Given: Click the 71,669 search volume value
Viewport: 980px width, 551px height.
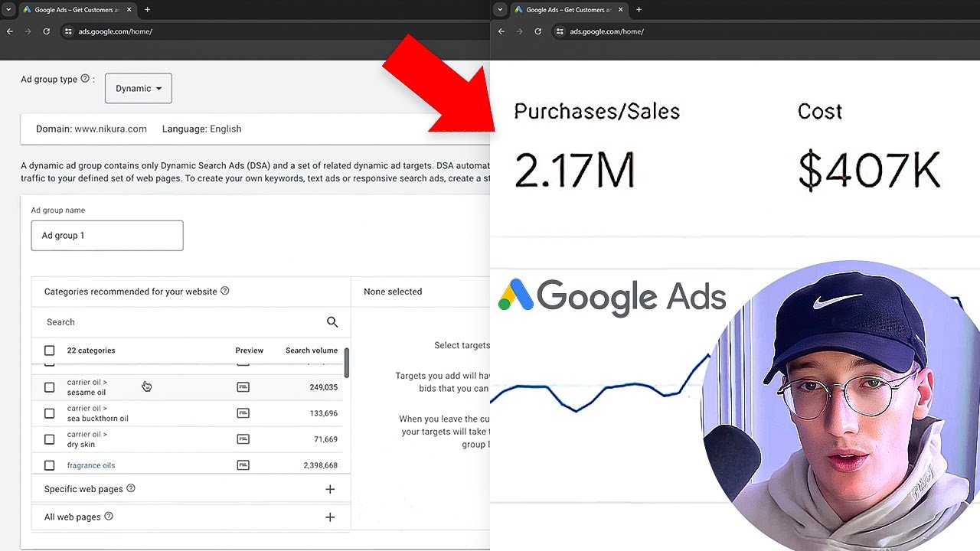Looking at the screenshot, I should click(x=326, y=439).
